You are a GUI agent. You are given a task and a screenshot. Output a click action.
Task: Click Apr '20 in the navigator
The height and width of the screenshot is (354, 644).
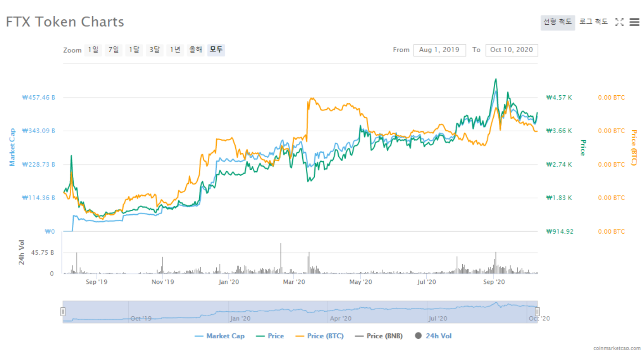[340, 318]
